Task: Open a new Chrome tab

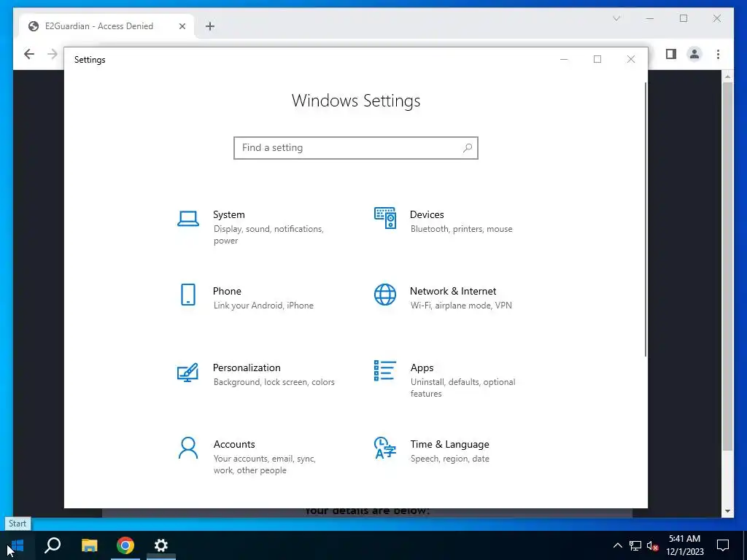Action: (x=210, y=26)
